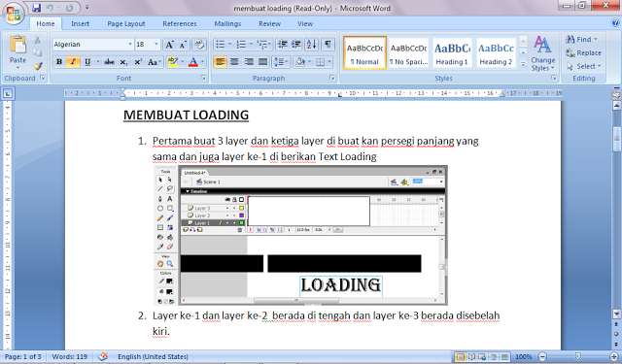Screen dimensions: 622x364
Task: Click the Office Button orb
Action: (x=13, y=14)
